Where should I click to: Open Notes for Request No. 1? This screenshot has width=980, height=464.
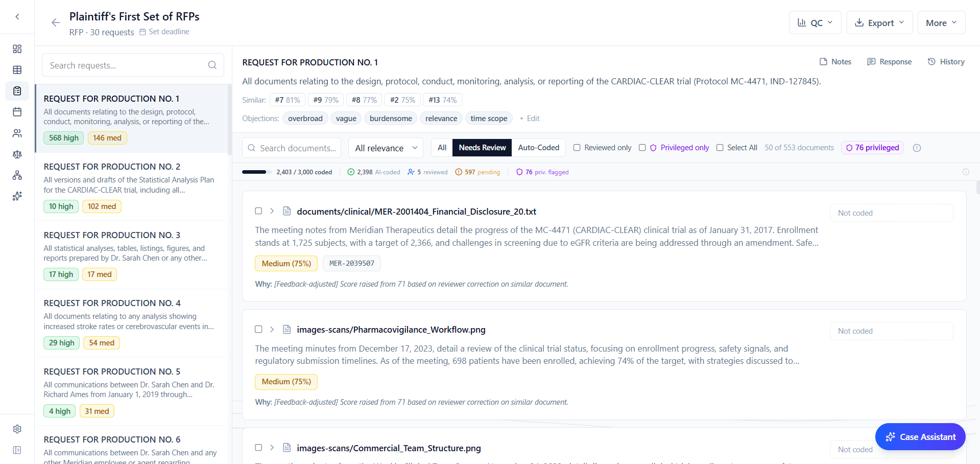click(x=834, y=61)
